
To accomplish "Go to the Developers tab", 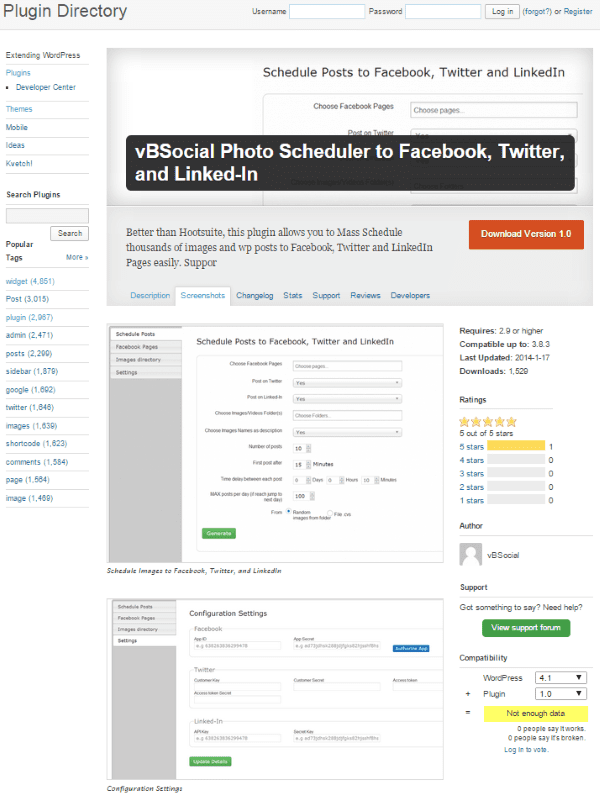I will click(410, 296).
